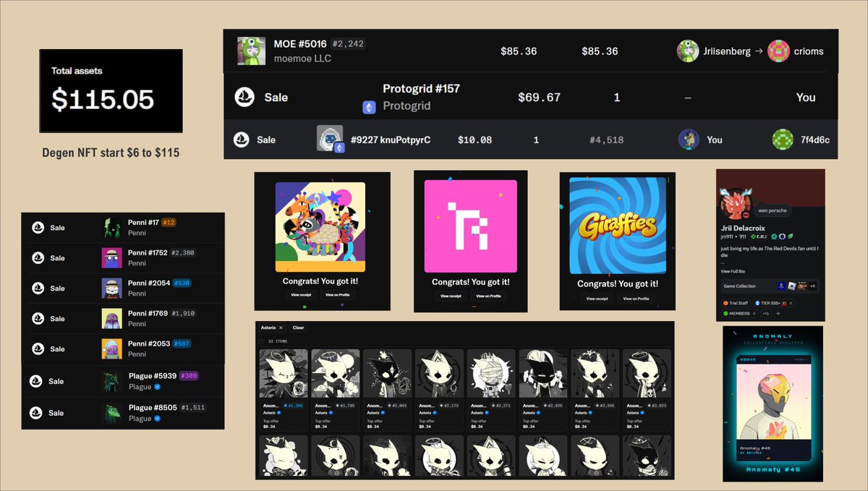Click View receipt under the Giraffies artwork
Image resolution: width=868 pixels, height=491 pixels.
tap(598, 298)
